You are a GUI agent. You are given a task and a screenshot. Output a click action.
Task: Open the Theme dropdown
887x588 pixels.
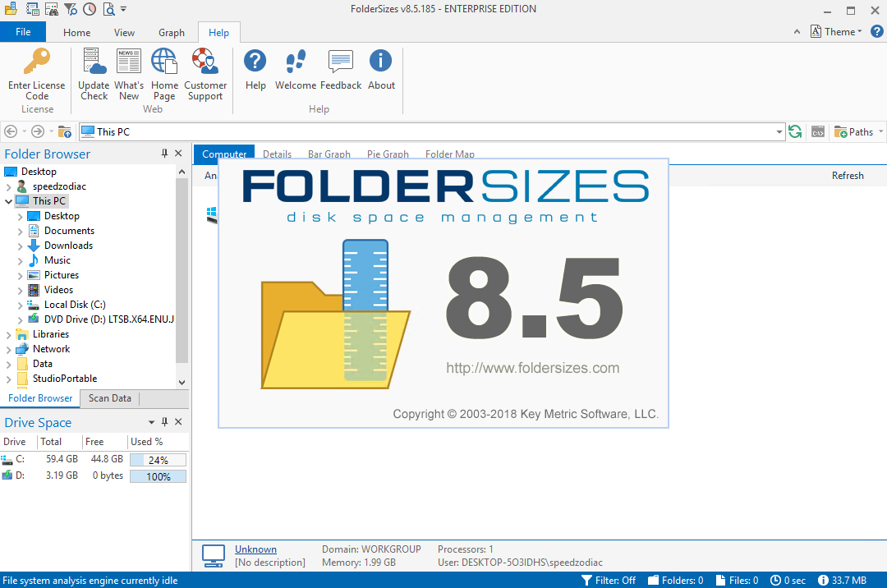coord(836,32)
